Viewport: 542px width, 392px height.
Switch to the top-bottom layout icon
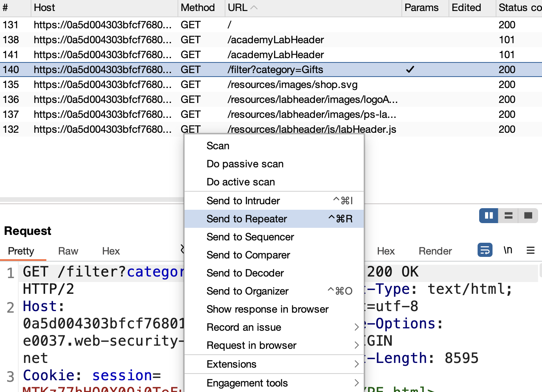[x=509, y=216]
